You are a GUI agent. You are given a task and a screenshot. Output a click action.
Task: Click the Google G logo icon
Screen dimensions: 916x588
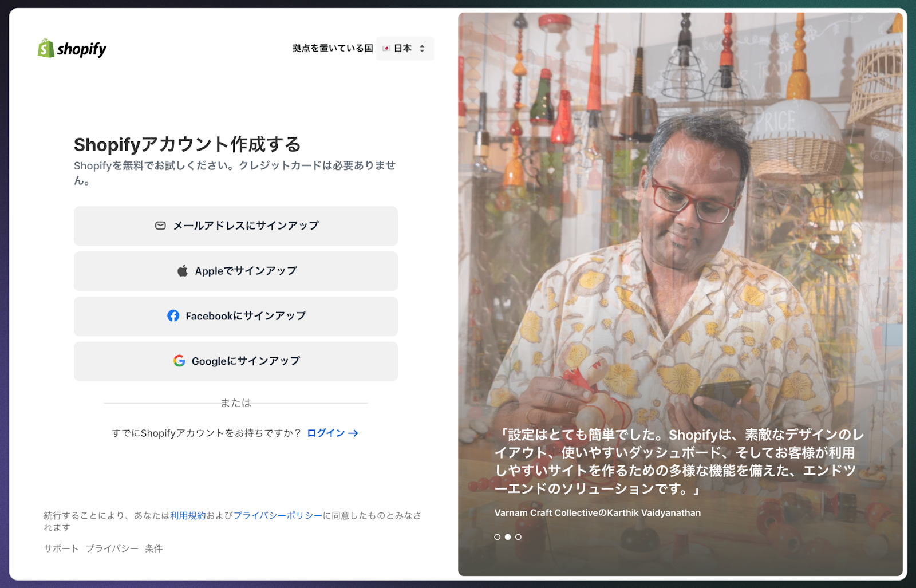click(179, 361)
